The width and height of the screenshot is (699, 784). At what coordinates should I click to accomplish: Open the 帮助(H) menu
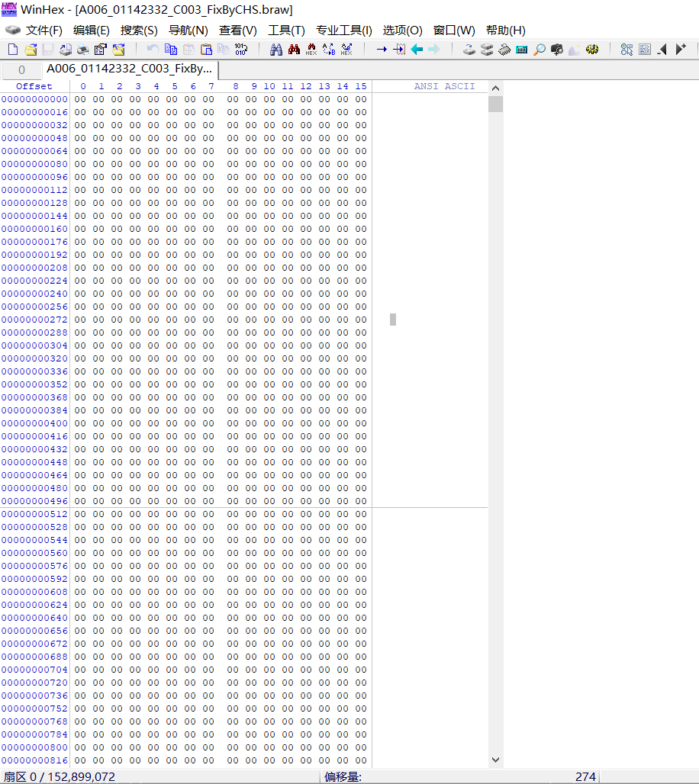pyautogui.click(x=505, y=31)
